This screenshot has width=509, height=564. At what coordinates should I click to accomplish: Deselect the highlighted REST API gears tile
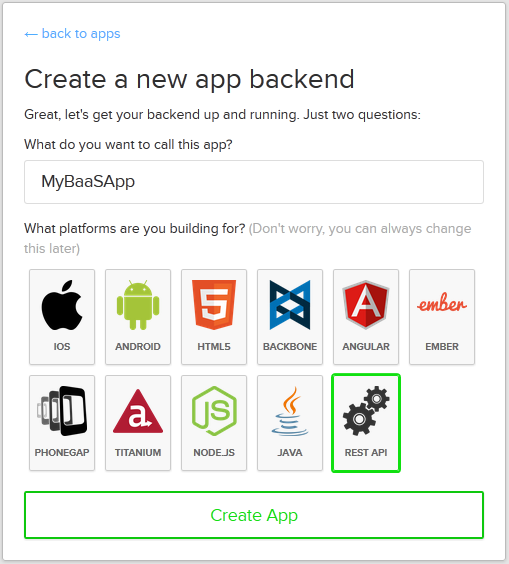(366, 423)
